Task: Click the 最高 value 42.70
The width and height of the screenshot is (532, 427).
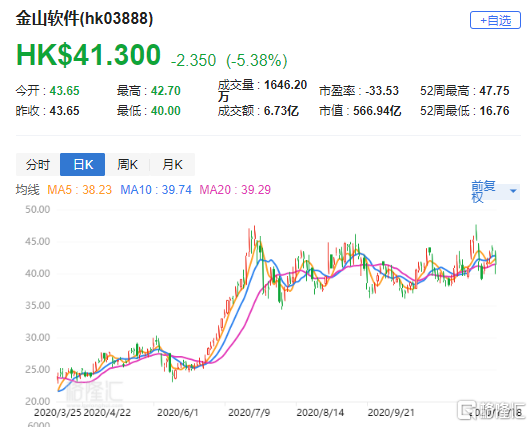Action: (166, 91)
